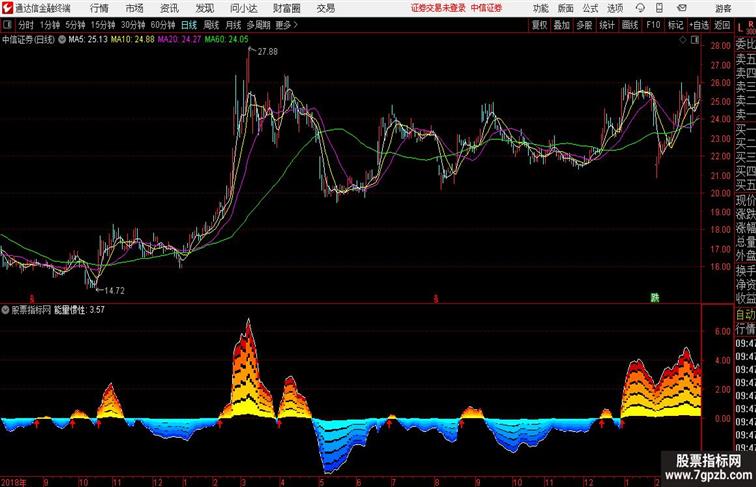This screenshot has height=487, width=756.
Task: Click the MA60: 24.05 value
Action: pos(227,40)
